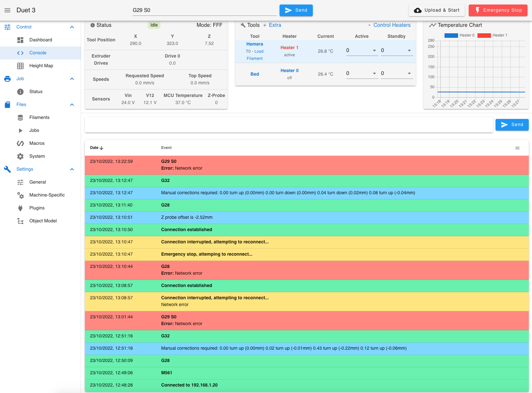Image resolution: width=532 pixels, height=393 pixels.
Task: Toggle Heater 0 blue legend swatch
Action: (x=451, y=36)
